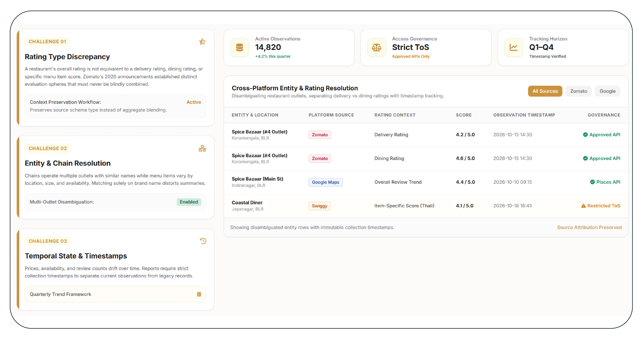Viewport: 644px width, 339px height.
Task: Switch to the Zomato filter tab
Action: 579,91
